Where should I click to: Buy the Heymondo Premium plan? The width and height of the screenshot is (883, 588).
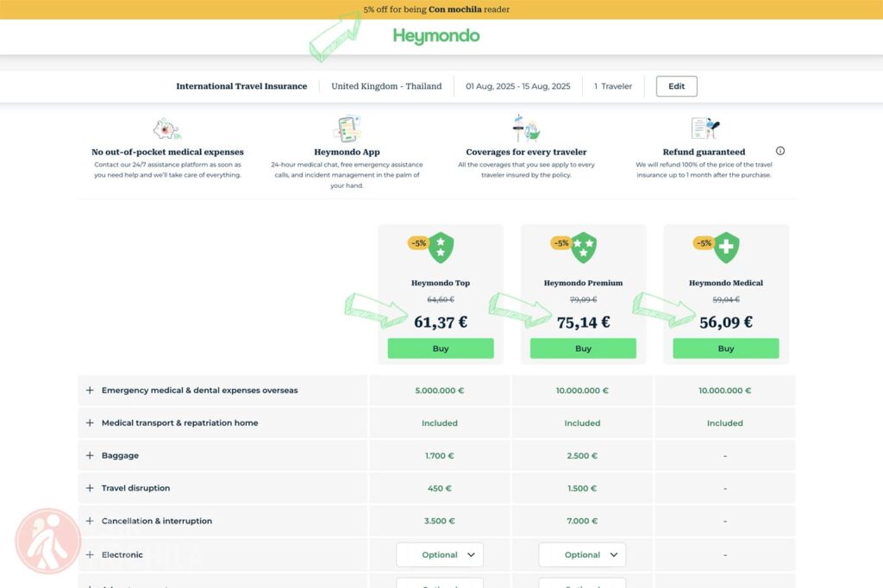(584, 348)
